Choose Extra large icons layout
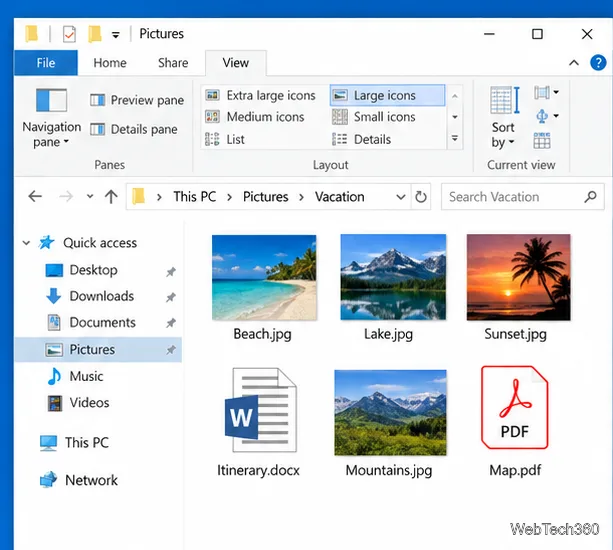This screenshot has height=550, width=613. pyautogui.click(x=260, y=95)
